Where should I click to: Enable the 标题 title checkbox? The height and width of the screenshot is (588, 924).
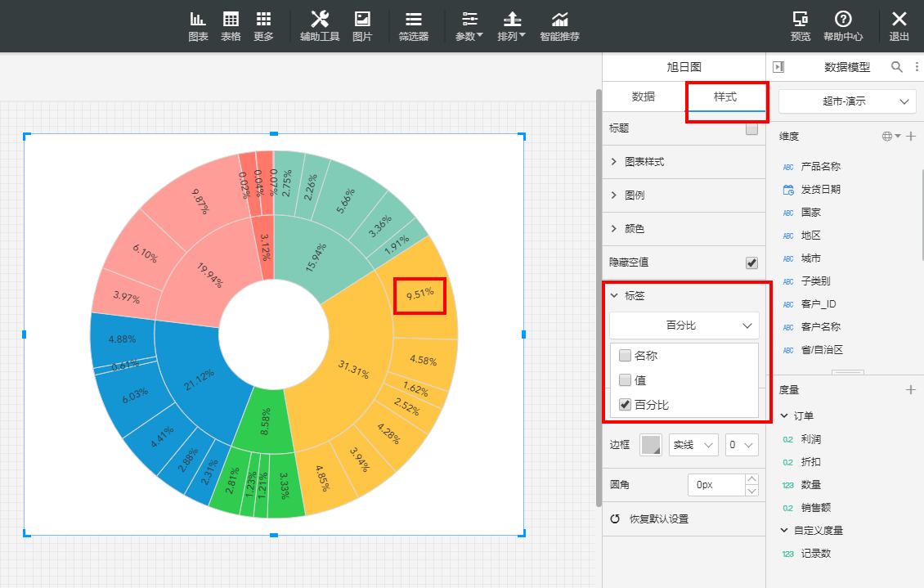(751, 128)
